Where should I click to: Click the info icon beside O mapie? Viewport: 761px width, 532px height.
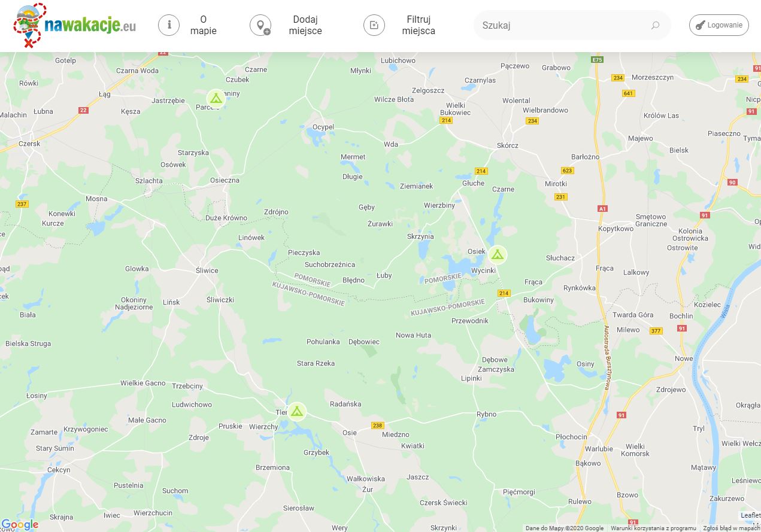pyautogui.click(x=169, y=25)
